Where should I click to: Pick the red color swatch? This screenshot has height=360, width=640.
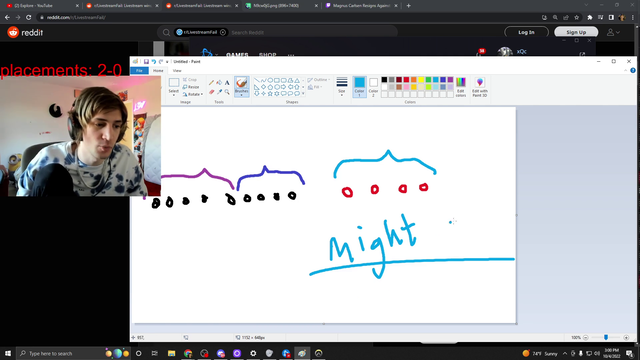coord(406,80)
